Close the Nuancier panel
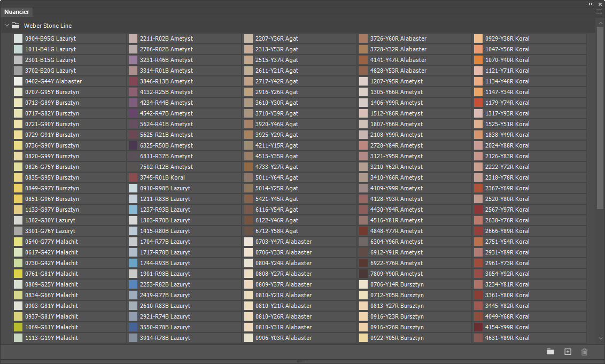This screenshot has height=364, width=605. click(x=600, y=4)
